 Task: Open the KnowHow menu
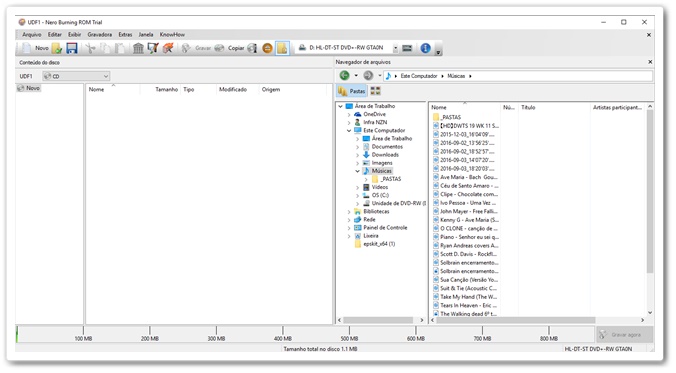point(172,34)
